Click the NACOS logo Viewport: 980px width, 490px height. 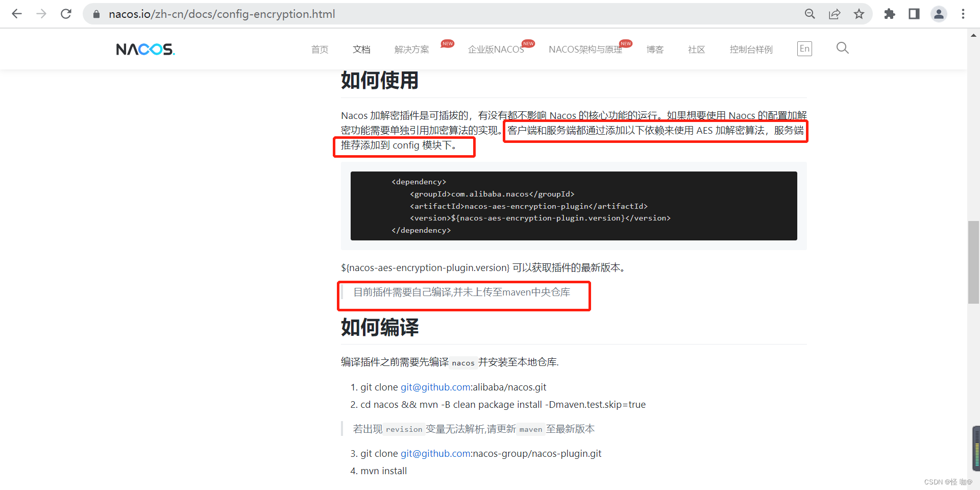tap(145, 50)
